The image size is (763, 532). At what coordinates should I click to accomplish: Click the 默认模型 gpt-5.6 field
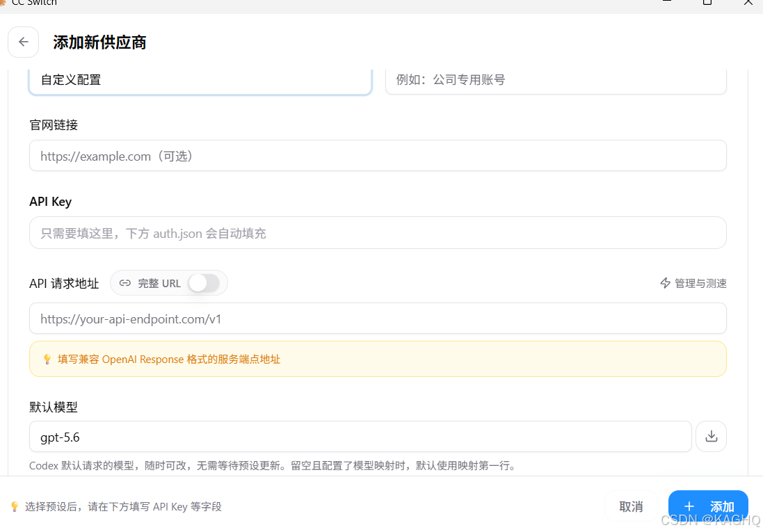[x=360, y=437]
